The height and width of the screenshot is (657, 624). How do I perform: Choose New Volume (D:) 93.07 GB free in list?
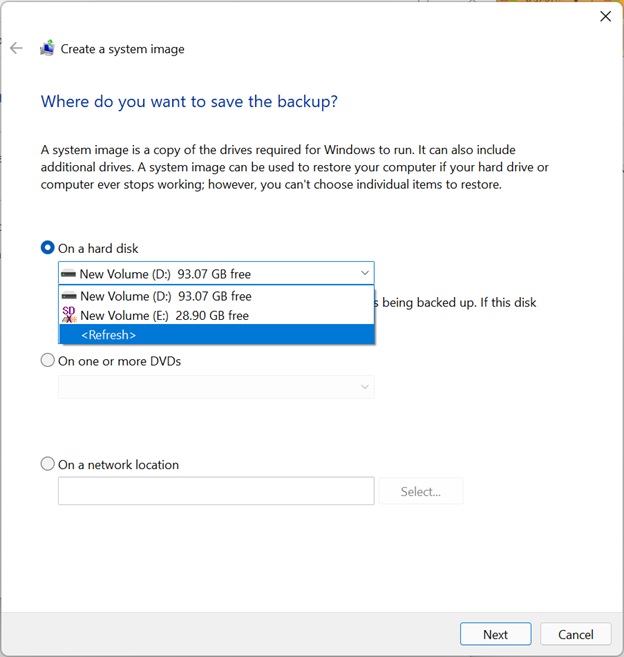217,296
